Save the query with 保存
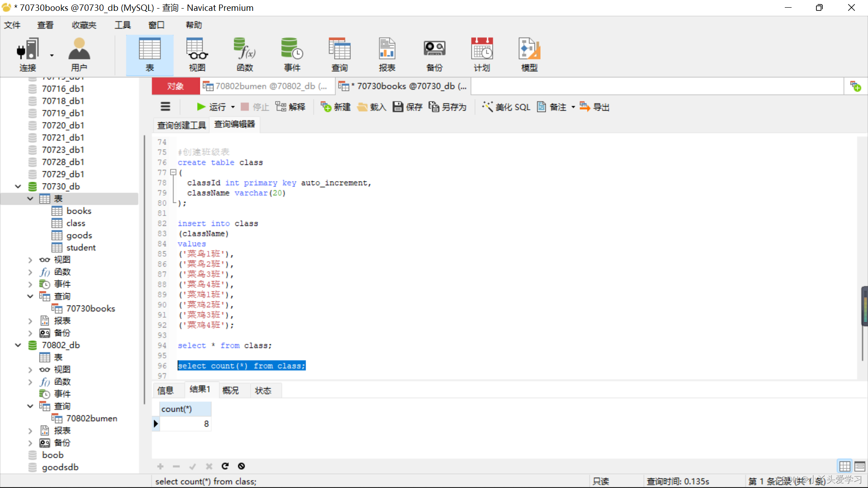 (x=407, y=107)
